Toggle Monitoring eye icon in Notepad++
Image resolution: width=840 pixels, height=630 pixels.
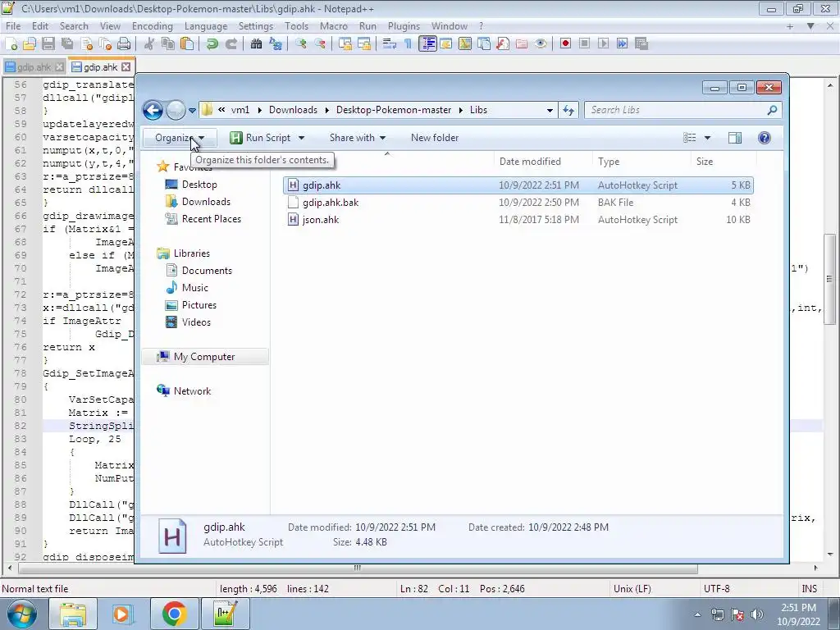(541, 44)
